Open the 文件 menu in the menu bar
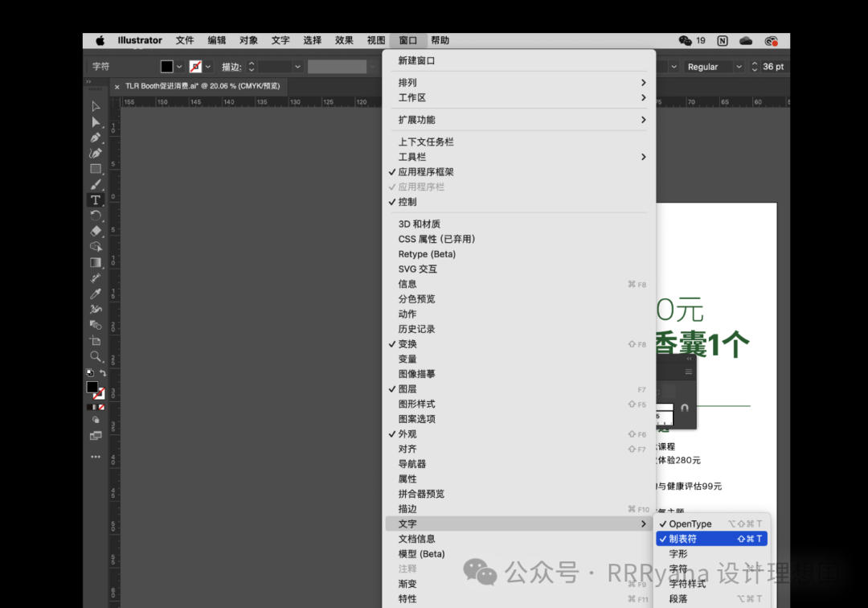Image resolution: width=868 pixels, height=608 pixels. (185, 40)
